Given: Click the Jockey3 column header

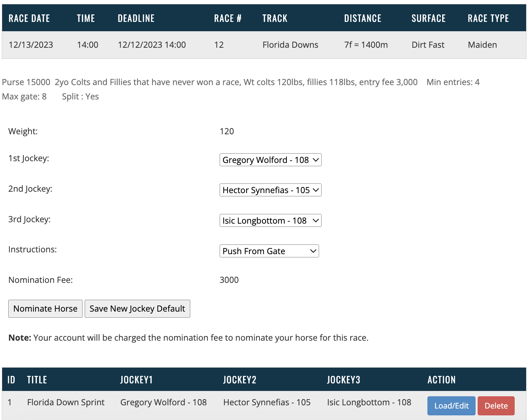Looking at the screenshot, I should pos(343,380).
